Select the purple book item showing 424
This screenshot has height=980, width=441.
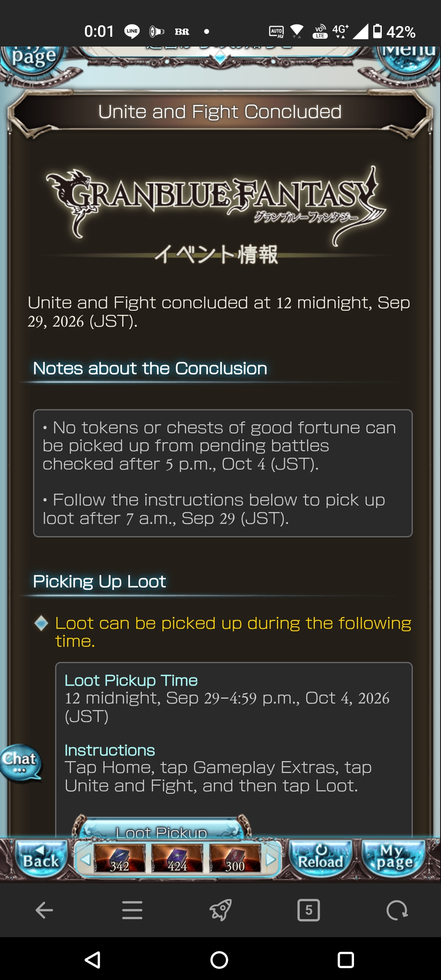point(177,859)
